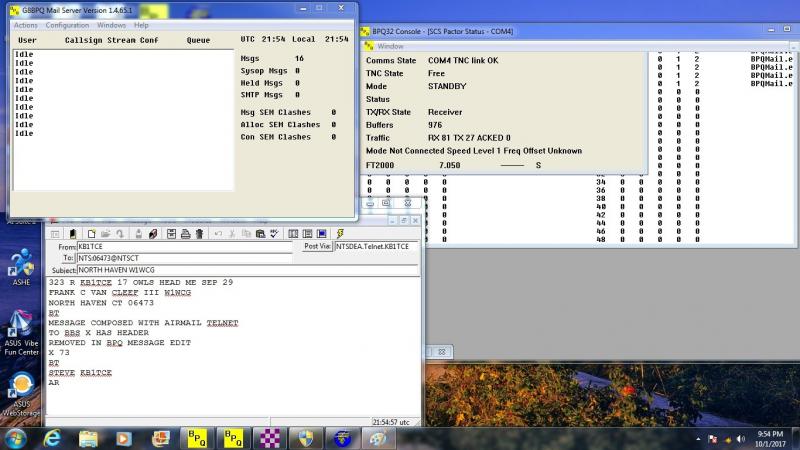Screen dimensions: 800x450
Task: Click the first index icon in Airmail toolbar
Action: [x=55, y=234]
